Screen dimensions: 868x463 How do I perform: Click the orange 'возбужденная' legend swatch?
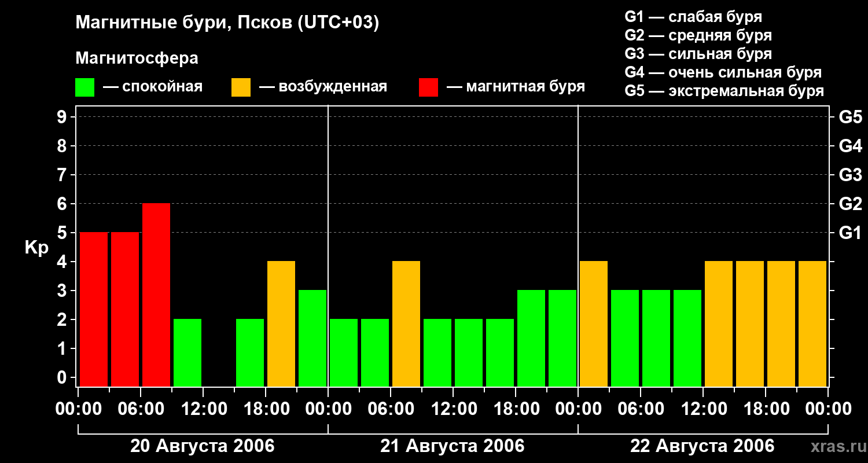(241, 87)
